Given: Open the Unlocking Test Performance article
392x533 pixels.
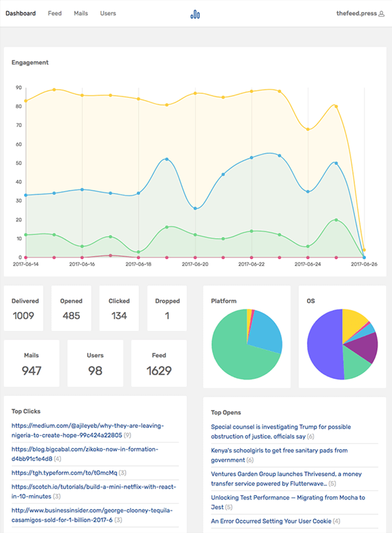Looking at the screenshot, I should (287, 502).
